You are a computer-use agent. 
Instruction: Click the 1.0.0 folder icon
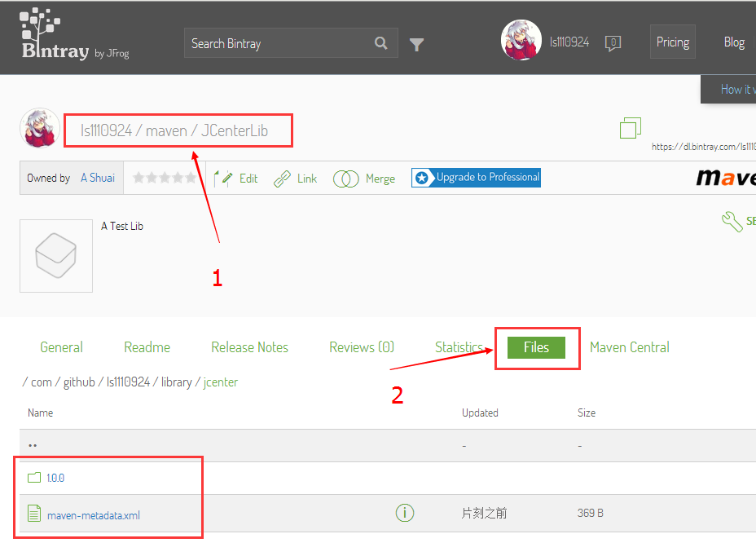pos(34,478)
